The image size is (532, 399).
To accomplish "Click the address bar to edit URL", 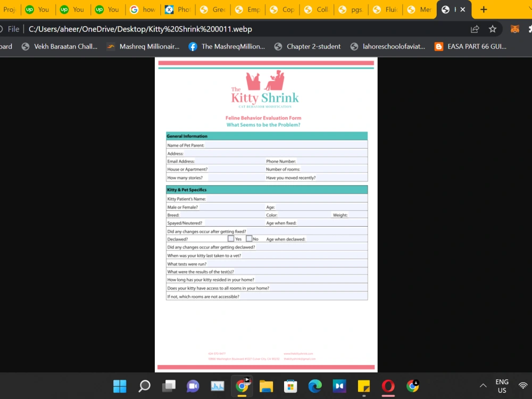I will click(160, 29).
